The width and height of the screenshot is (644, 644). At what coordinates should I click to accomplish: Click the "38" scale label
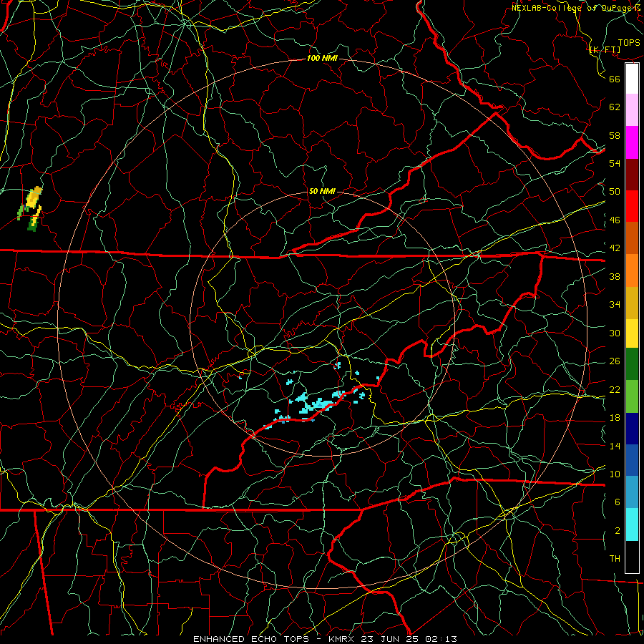point(615,276)
